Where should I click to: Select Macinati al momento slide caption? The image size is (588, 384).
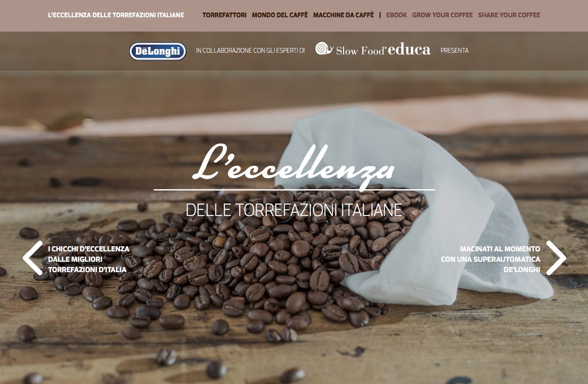tap(490, 259)
